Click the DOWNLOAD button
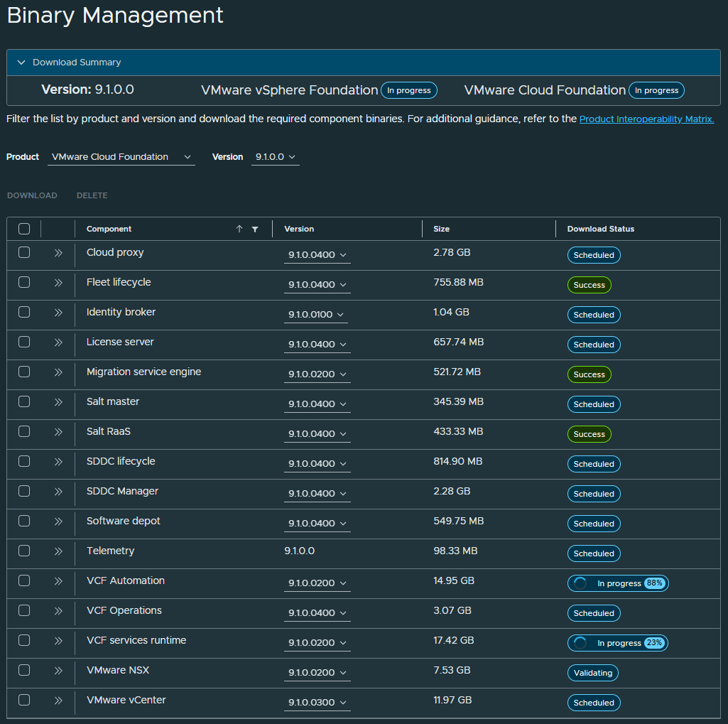Image resolution: width=728 pixels, height=724 pixels. (x=32, y=195)
